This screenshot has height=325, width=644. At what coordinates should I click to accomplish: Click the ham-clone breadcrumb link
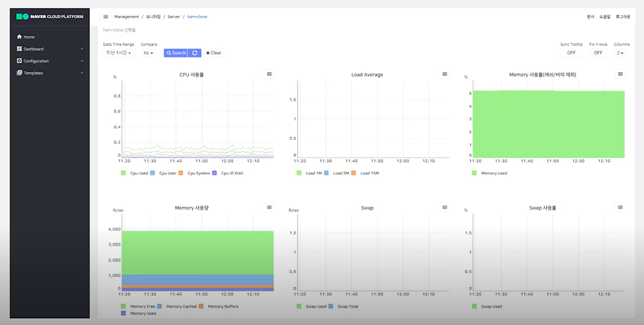(197, 17)
